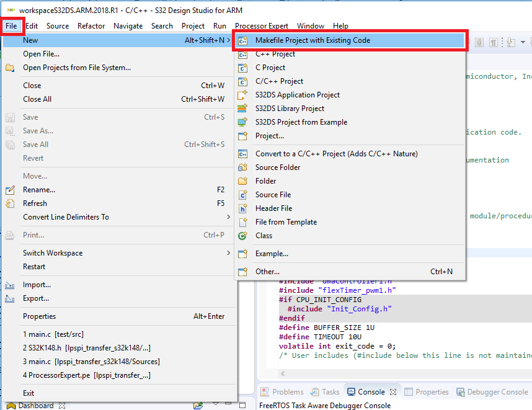
Task: Select C/C++ Project entry
Action: pos(350,81)
